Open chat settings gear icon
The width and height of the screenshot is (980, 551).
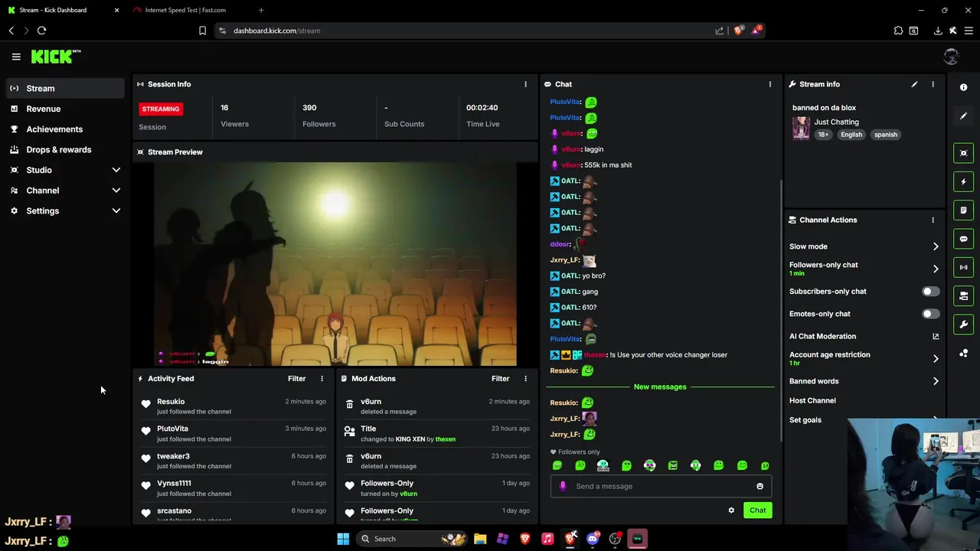pyautogui.click(x=731, y=510)
